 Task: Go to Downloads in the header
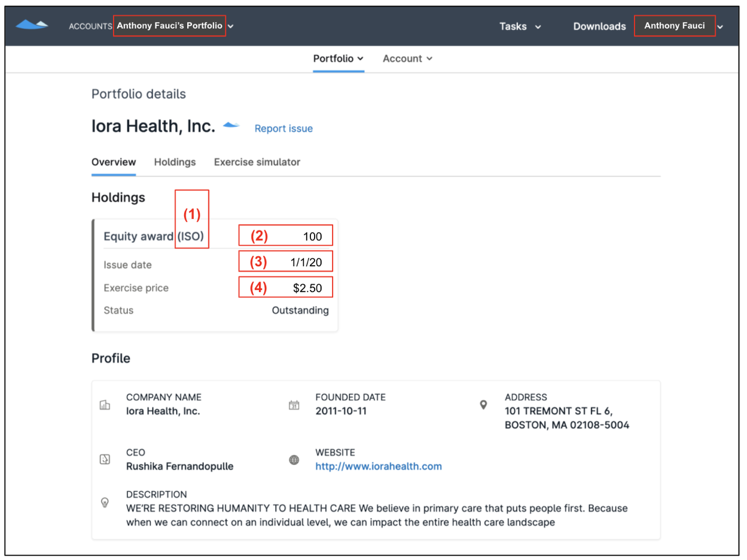tap(599, 26)
